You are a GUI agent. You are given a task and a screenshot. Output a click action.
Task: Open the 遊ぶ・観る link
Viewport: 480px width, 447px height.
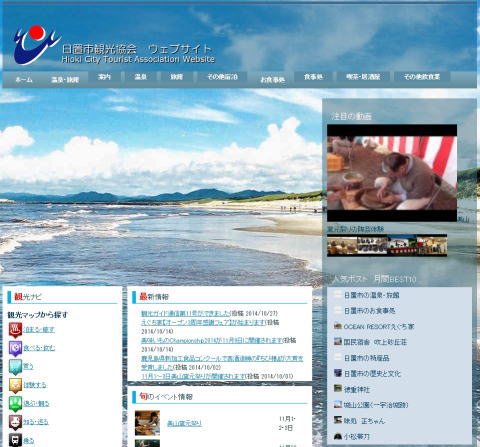(x=36, y=403)
